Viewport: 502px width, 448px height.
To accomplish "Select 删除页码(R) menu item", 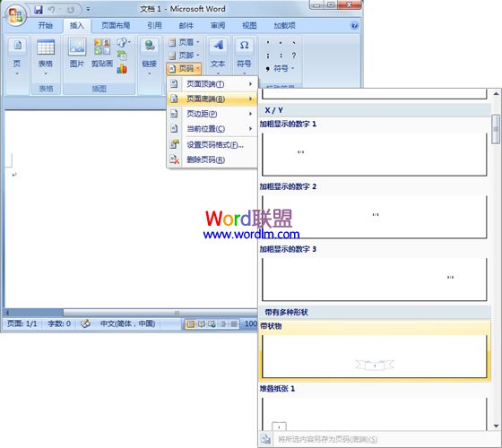I will click(x=212, y=159).
